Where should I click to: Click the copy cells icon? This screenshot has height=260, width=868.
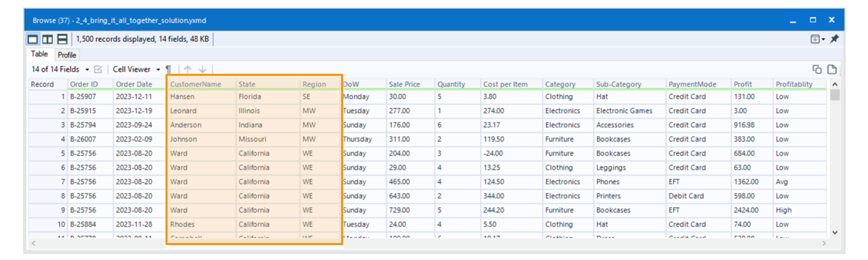pos(817,69)
